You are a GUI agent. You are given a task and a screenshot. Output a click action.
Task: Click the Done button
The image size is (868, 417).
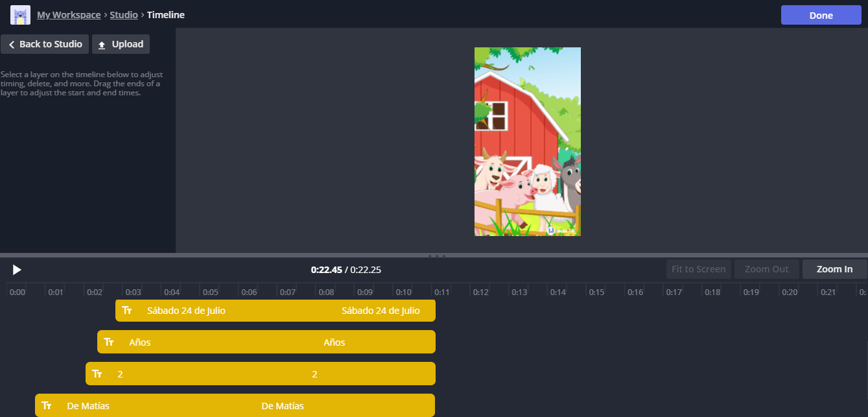[821, 16]
